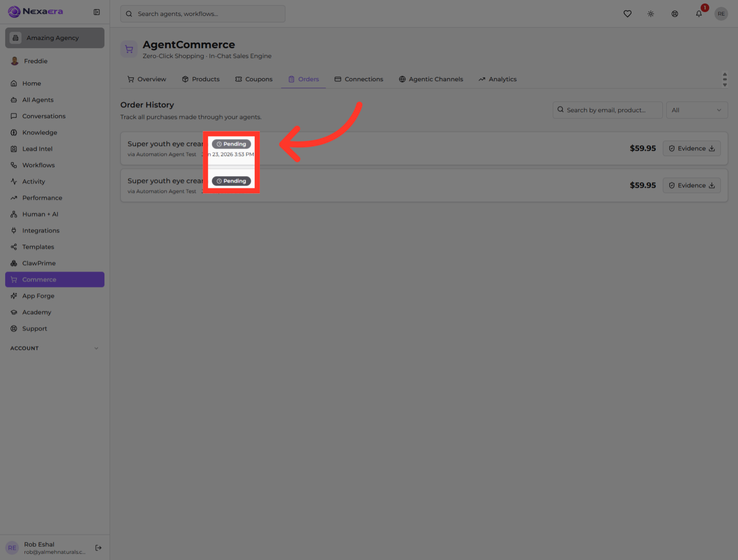Select the Freddie agent entry
738x560 pixels.
[55, 61]
